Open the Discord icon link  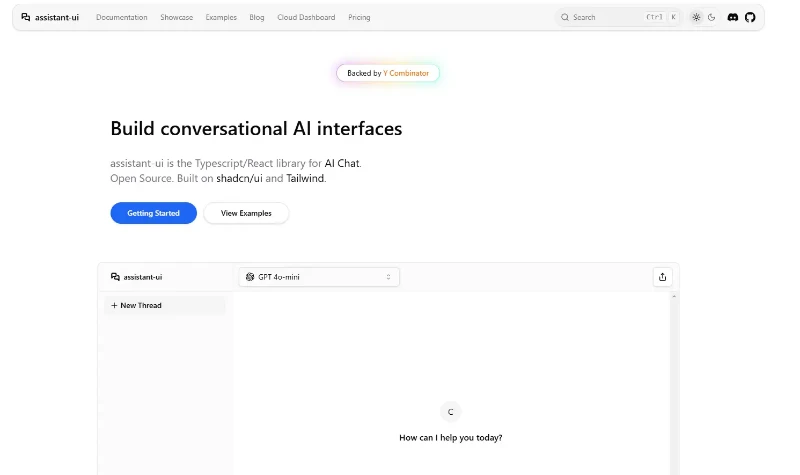pyautogui.click(x=733, y=17)
